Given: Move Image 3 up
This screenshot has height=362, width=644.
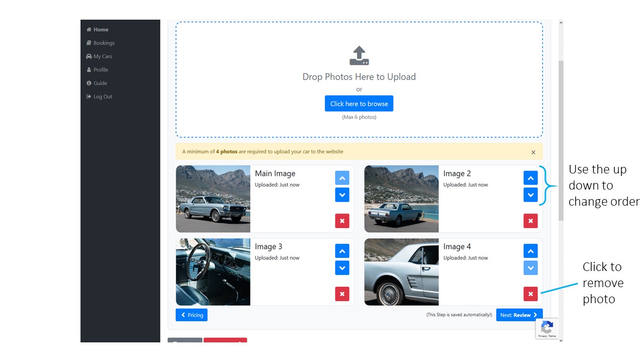Looking at the screenshot, I should [342, 251].
